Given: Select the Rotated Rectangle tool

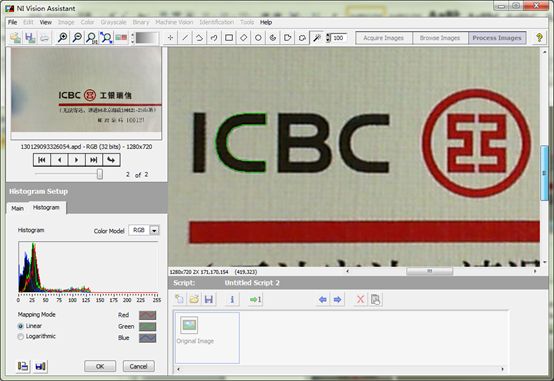Looking at the screenshot, I should (243, 37).
